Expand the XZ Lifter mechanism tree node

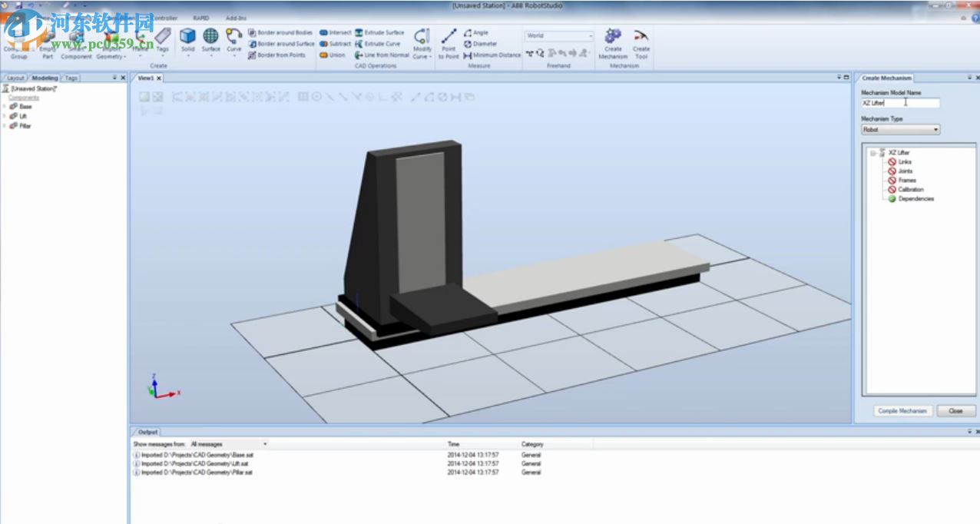click(871, 152)
